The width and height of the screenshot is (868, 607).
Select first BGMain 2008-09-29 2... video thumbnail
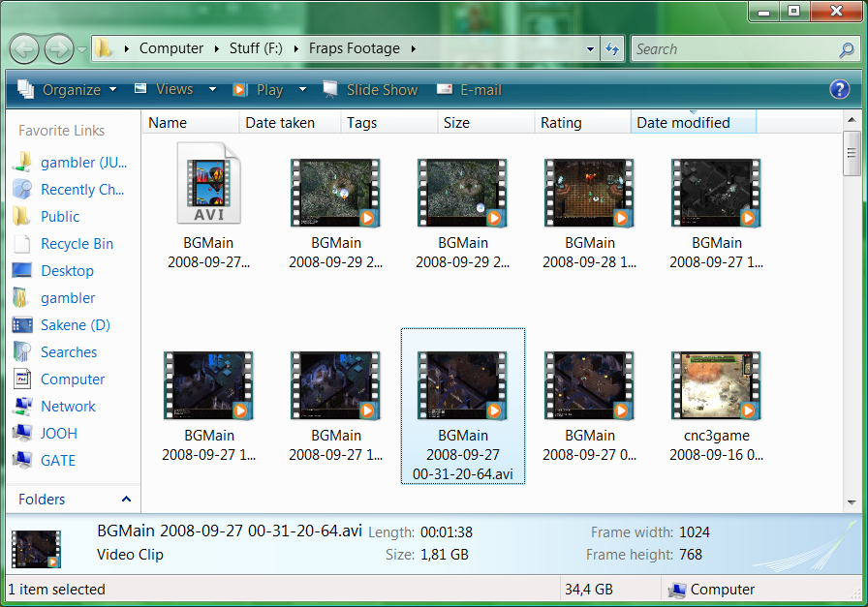(335, 193)
